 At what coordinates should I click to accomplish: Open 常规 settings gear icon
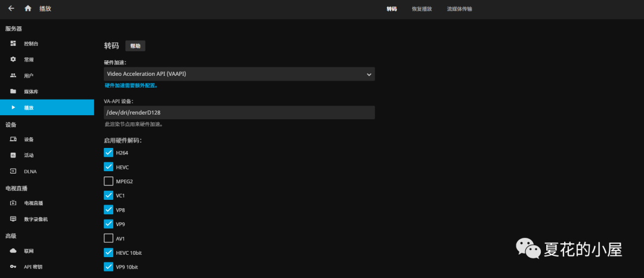(13, 60)
